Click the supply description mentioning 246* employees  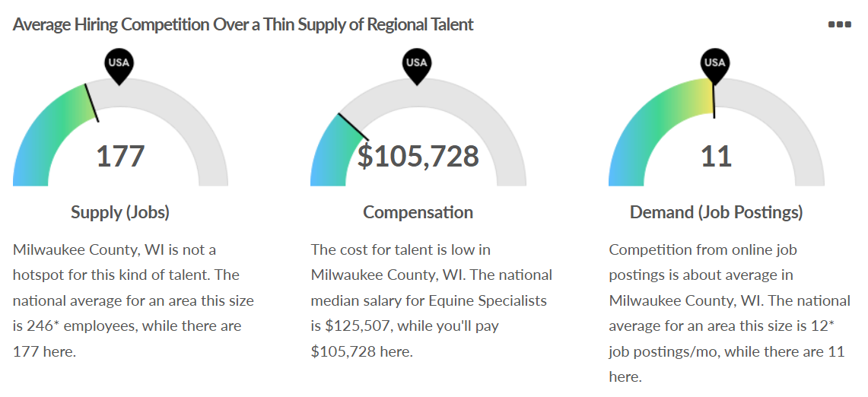pyautogui.click(x=134, y=300)
